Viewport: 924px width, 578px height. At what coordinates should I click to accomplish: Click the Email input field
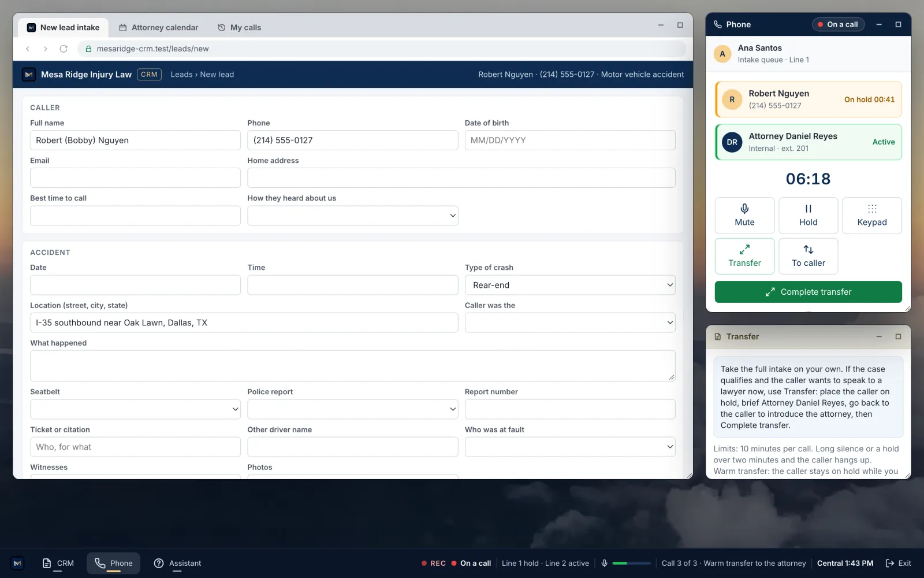[135, 178]
